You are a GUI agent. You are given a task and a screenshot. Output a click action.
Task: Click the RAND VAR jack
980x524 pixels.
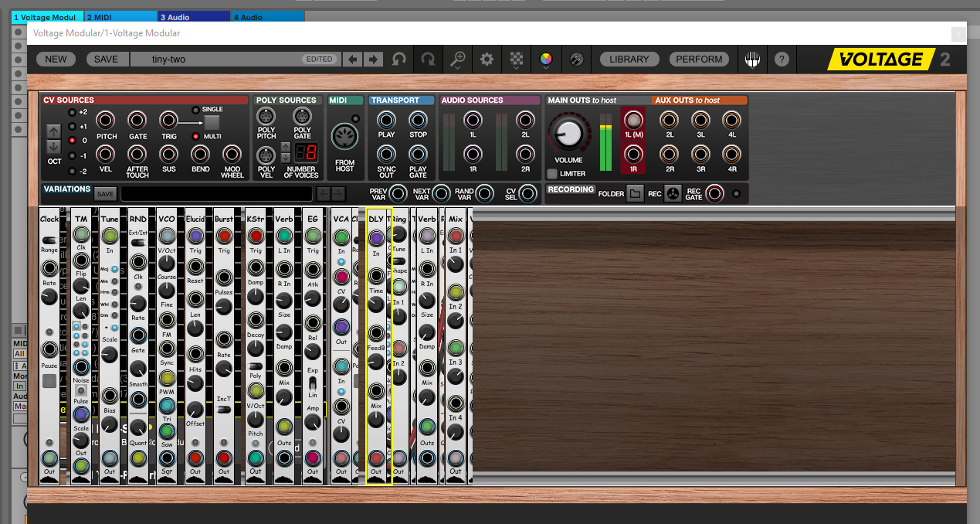coord(485,193)
